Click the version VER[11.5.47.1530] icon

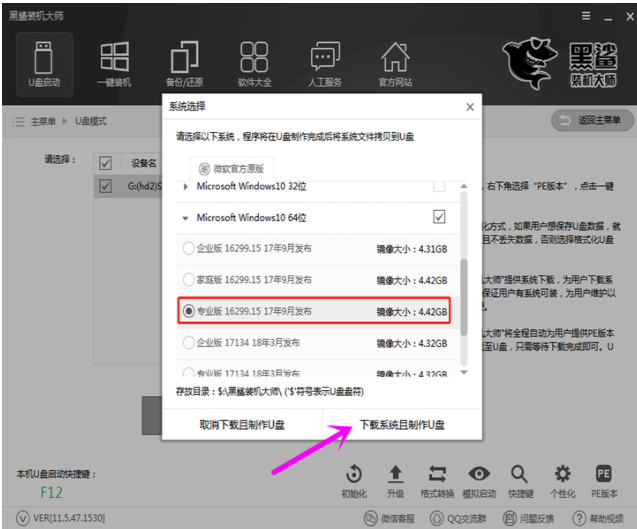pyautogui.click(x=23, y=518)
